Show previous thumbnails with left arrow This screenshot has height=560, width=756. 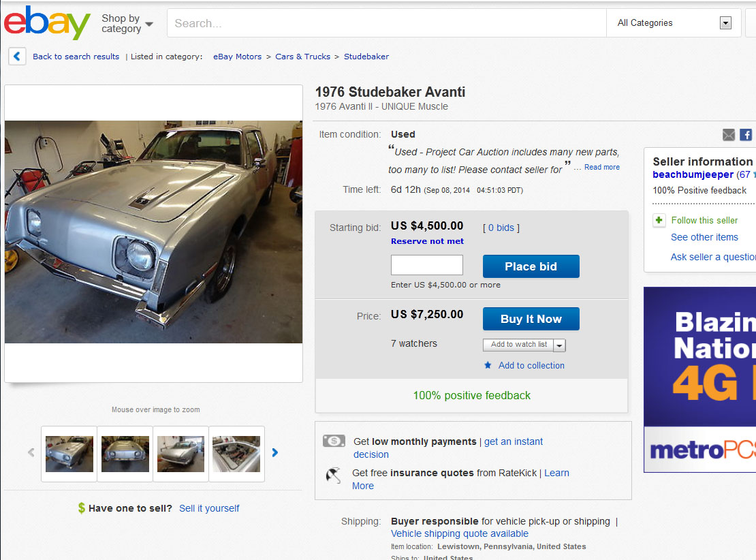[31, 452]
